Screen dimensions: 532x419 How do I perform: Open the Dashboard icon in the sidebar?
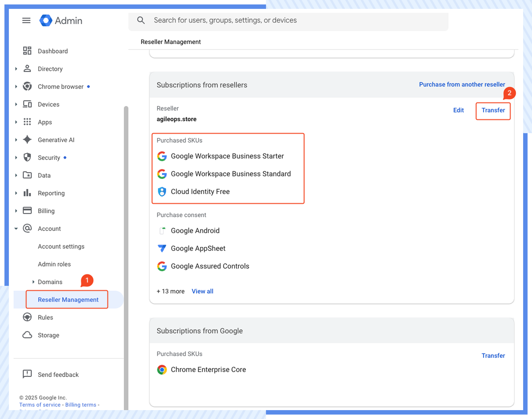pos(27,51)
